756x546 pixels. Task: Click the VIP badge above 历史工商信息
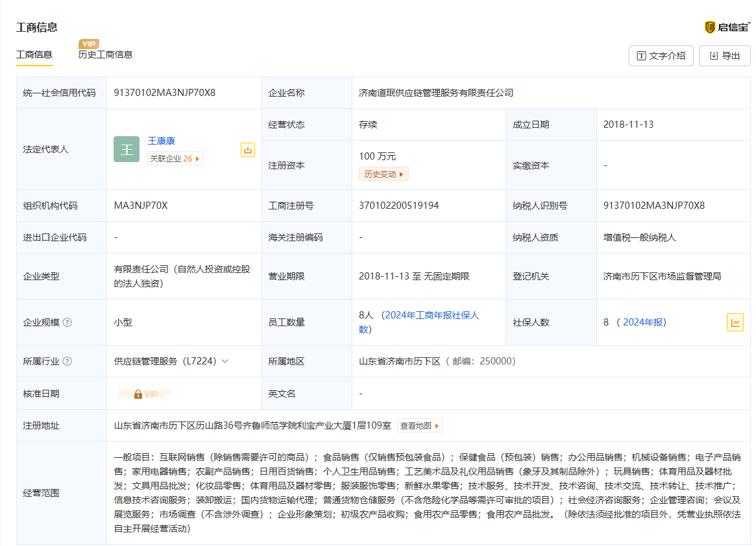(x=89, y=44)
